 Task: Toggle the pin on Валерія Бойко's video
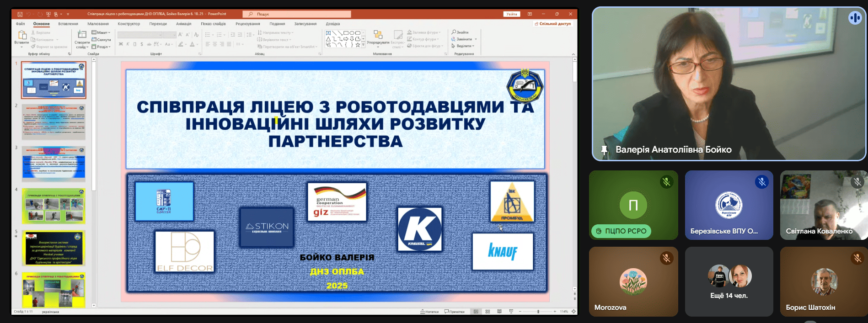click(x=604, y=150)
